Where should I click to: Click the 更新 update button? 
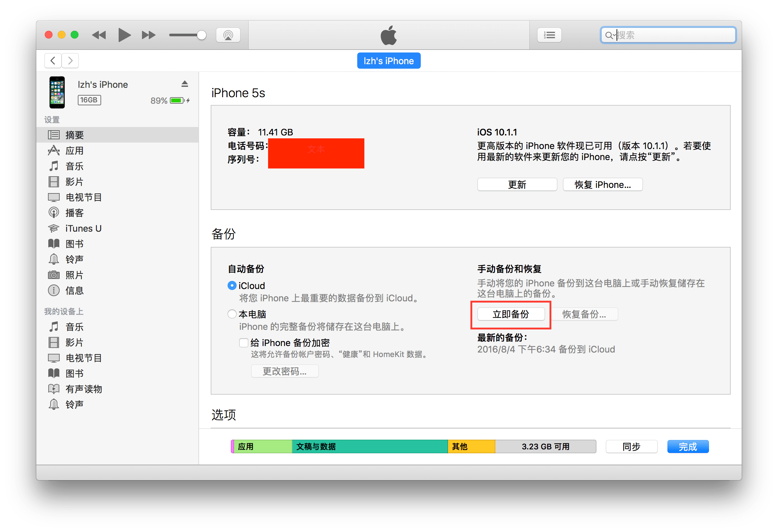tap(517, 185)
